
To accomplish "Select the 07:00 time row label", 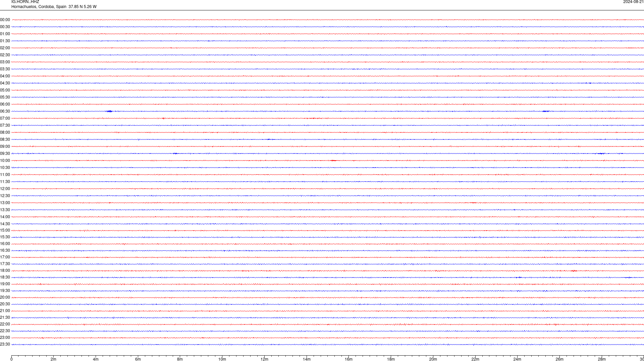I will tap(5, 118).
